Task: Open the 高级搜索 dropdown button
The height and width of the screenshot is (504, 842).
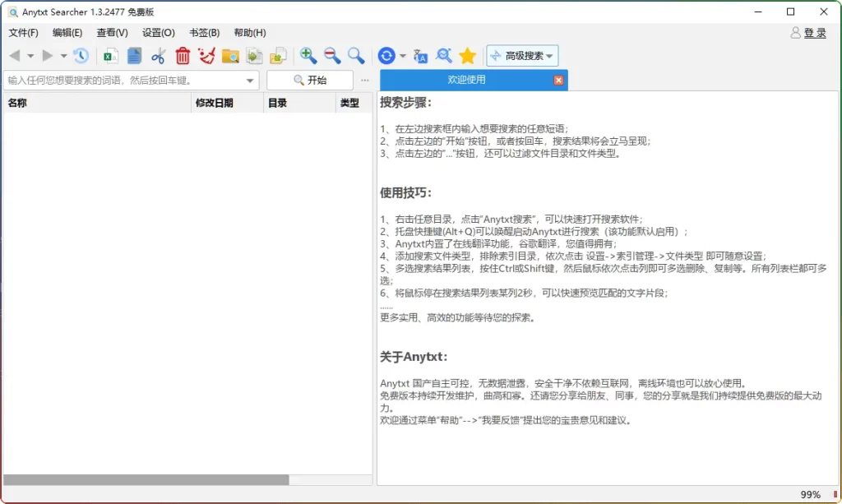Action: (x=522, y=56)
